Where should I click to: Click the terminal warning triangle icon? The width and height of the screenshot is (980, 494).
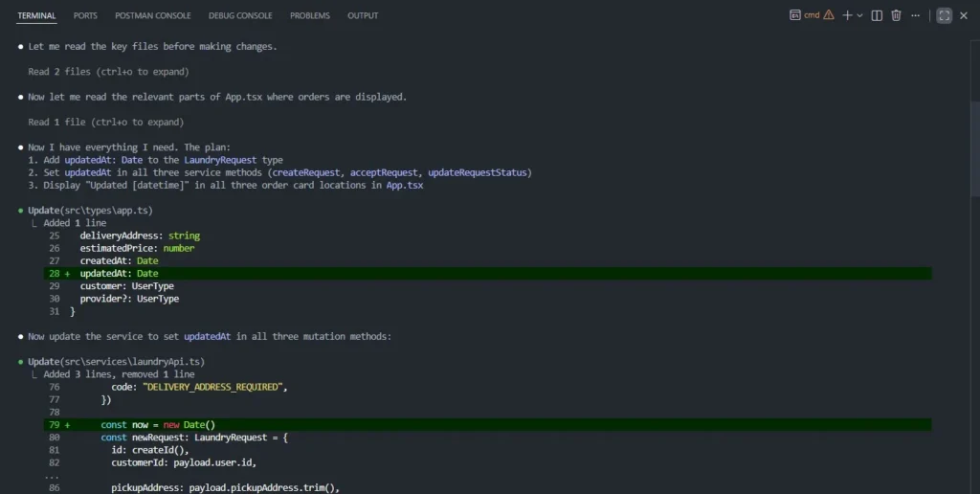829,15
